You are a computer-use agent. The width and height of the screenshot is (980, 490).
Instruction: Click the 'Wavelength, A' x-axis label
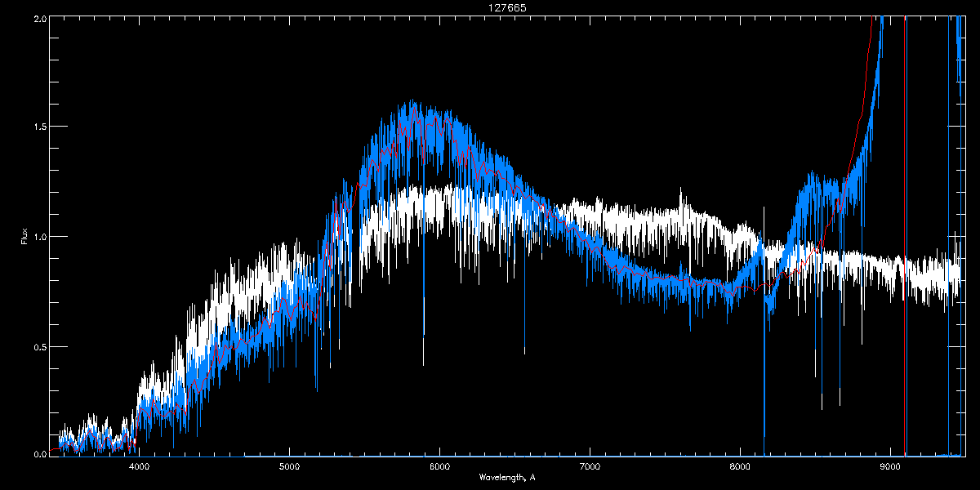pyautogui.click(x=507, y=477)
